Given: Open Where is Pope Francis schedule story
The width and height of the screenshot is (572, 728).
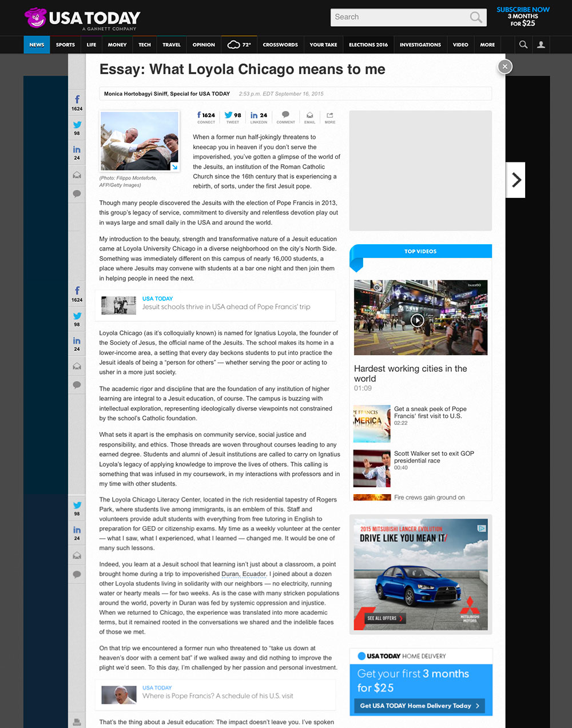Looking at the screenshot, I should click(x=218, y=696).
